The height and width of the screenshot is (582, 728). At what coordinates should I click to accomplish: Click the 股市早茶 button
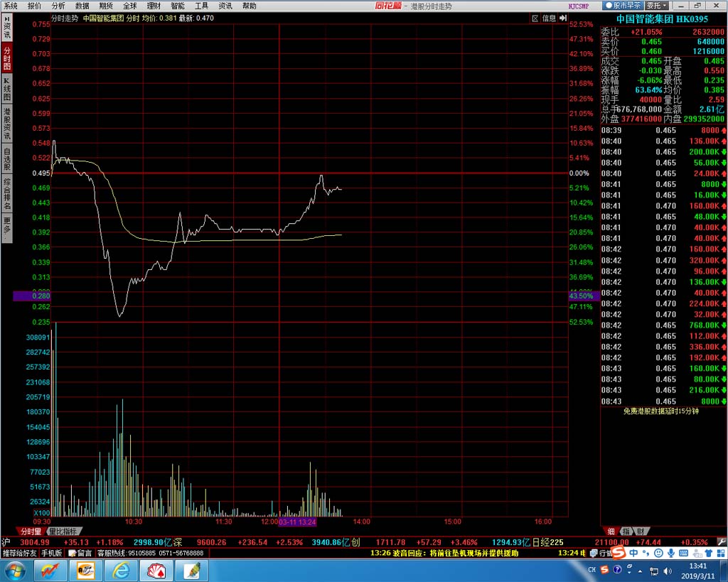click(623, 6)
